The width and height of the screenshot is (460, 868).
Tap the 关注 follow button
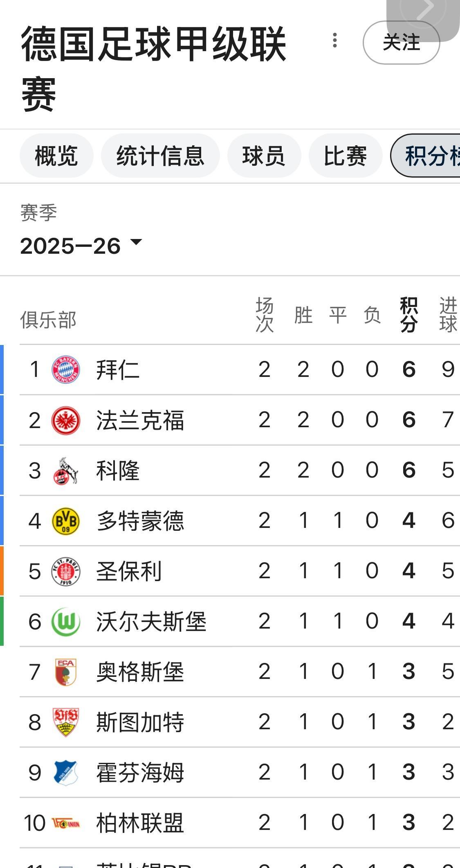401,43
